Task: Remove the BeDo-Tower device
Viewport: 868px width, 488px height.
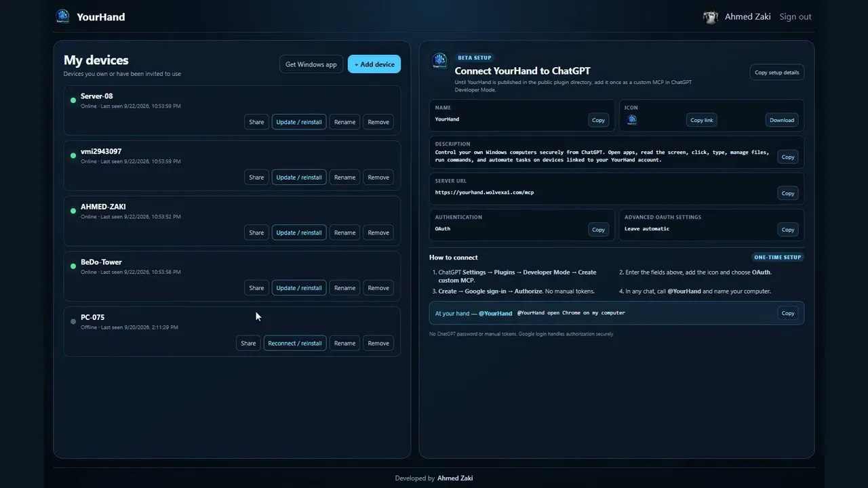Action: (x=378, y=288)
